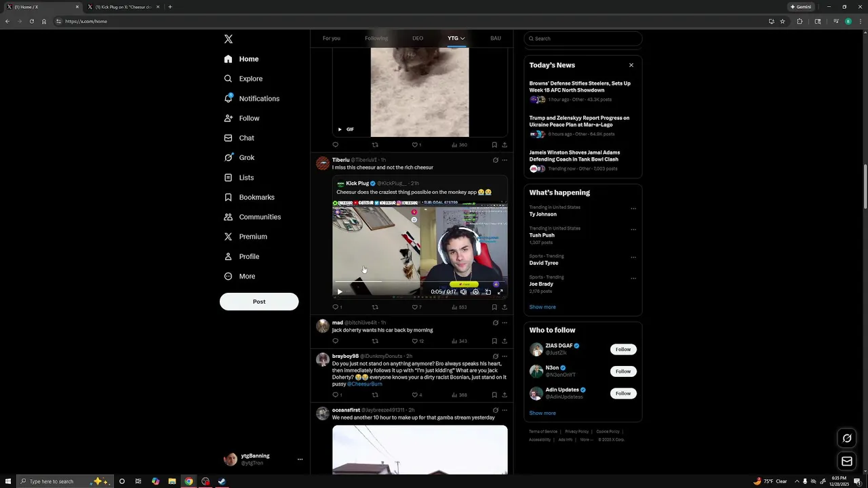Bookmark this page with the star icon
Viewport: 868px width, 488px height.
(x=783, y=21)
